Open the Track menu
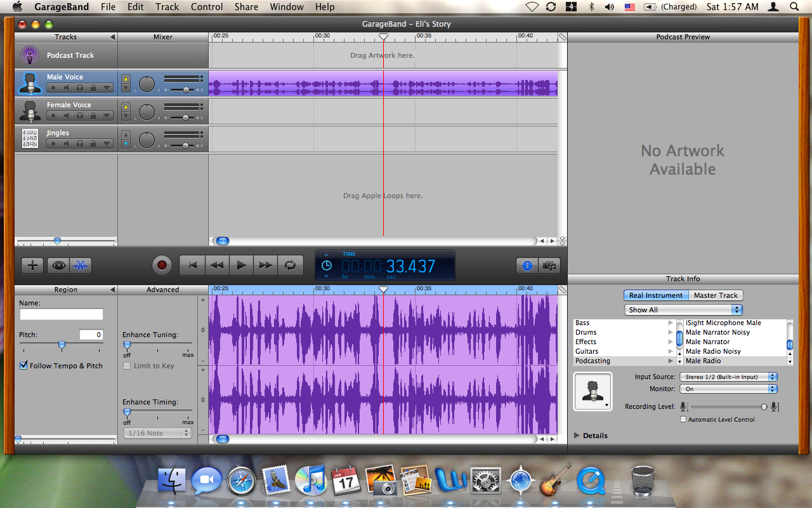 point(167,7)
